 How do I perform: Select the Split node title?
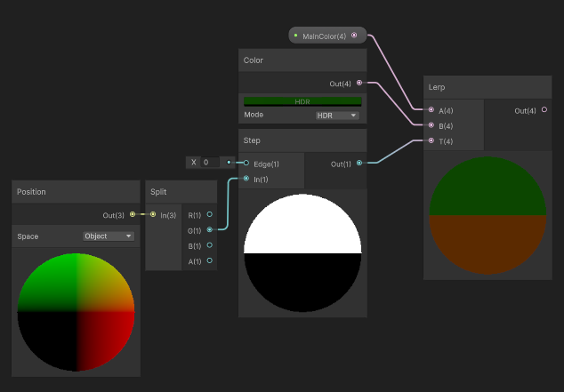pyautogui.click(x=158, y=192)
